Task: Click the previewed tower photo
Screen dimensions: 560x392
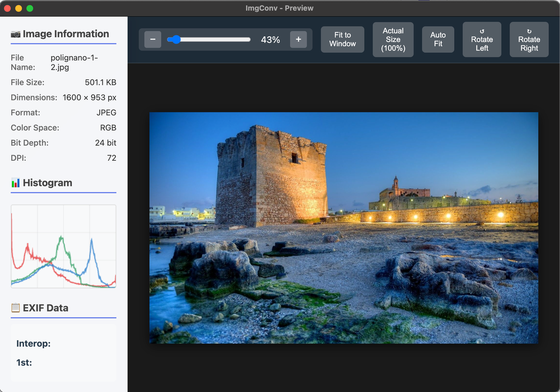Action: (344, 228)
